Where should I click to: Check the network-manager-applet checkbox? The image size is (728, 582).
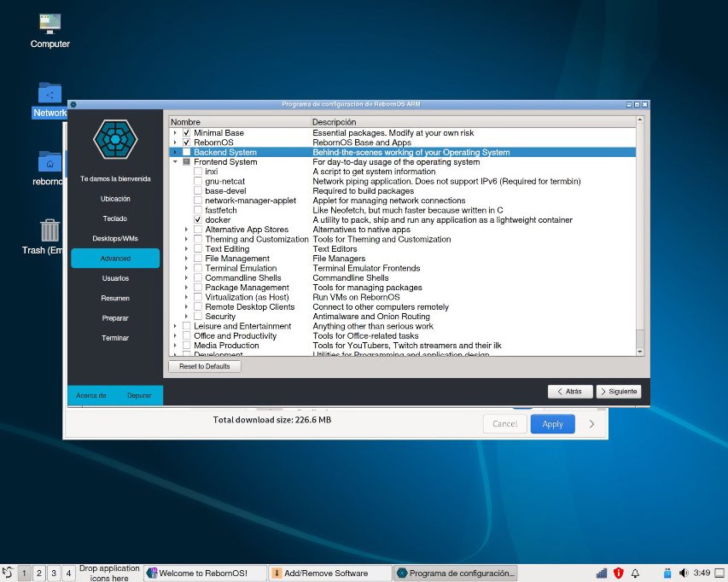(x=198, y=201)
